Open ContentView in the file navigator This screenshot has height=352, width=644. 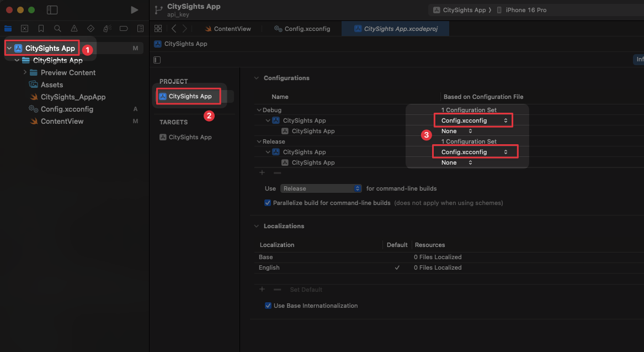[62, 122]
